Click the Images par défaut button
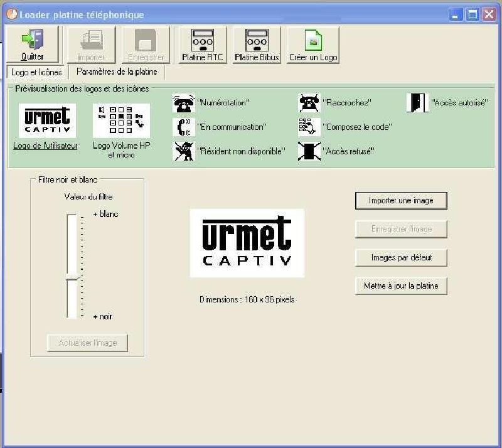Screen dimensions: 502x448 [x=401, y=257]
